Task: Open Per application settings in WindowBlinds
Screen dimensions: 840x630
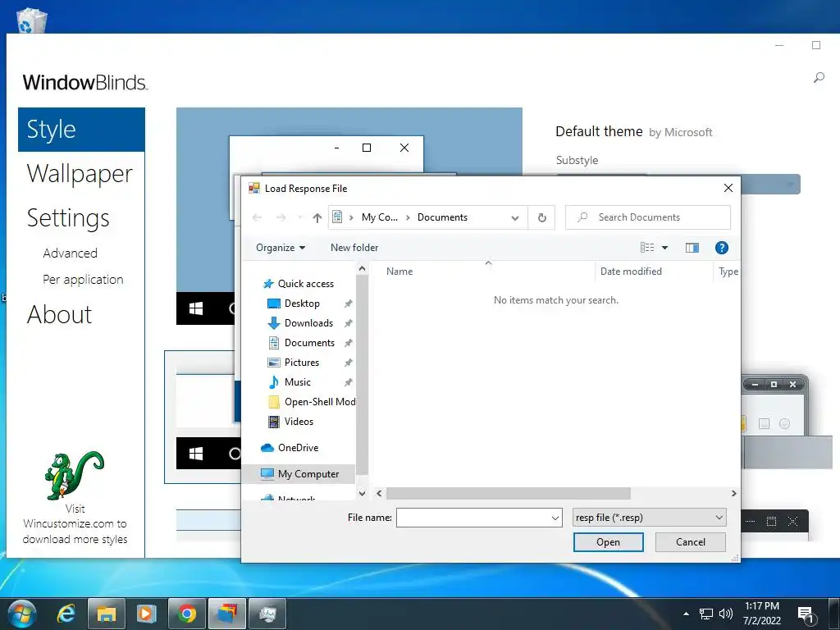Action: 83,280
